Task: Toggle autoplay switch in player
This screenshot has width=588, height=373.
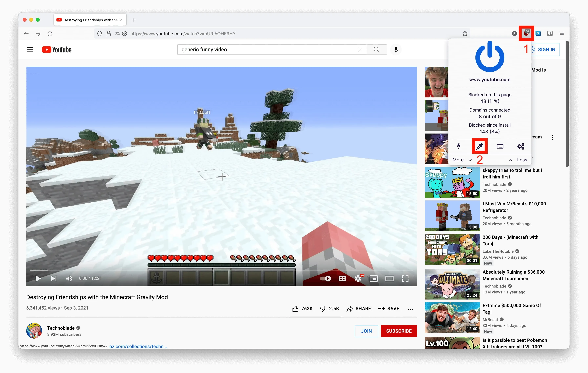Action: tap(325, 279)
